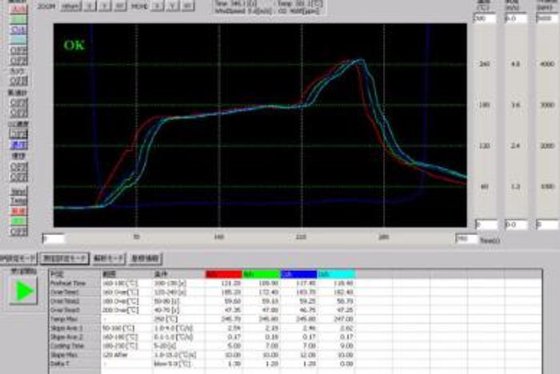Image resolution: width=560 pixels, height=374 pixels.
Task: Edit the time axis start field
Action: [x=54, y=238]
